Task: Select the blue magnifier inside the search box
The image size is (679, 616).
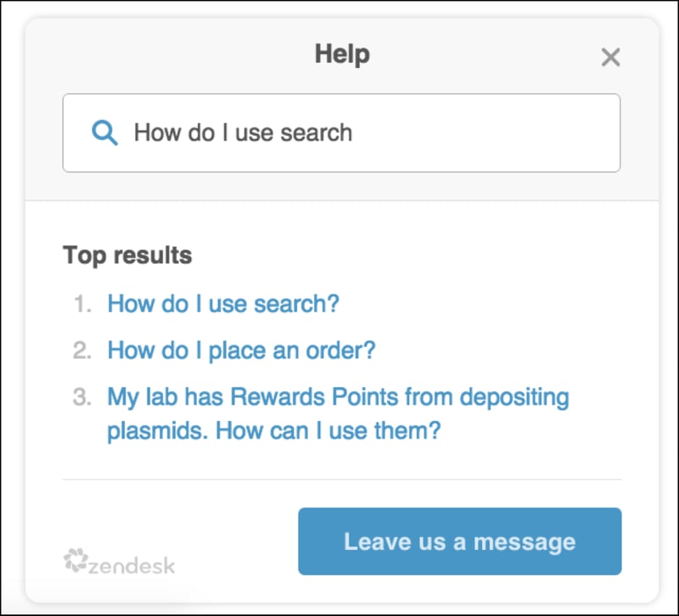Action: (104, 132)
